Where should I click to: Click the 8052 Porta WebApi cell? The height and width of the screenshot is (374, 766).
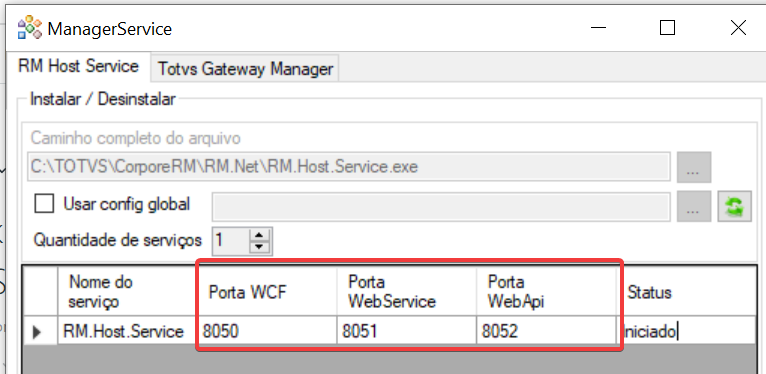pyautogui.click(x=546, y=331)
